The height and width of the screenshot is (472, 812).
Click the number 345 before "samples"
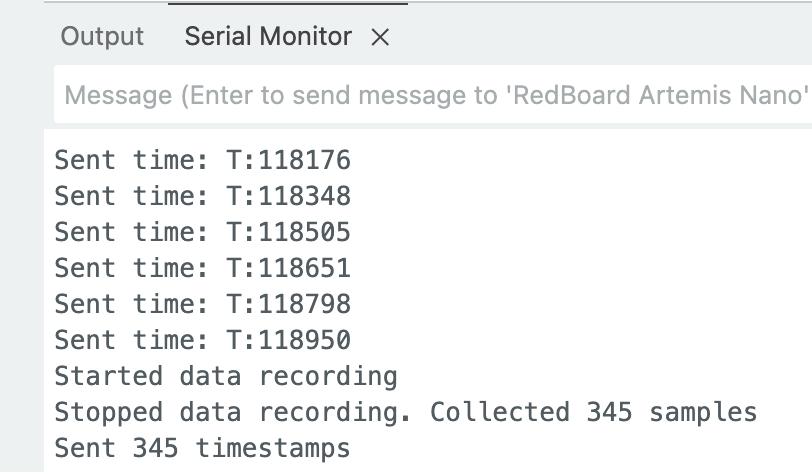coord(608,412)
